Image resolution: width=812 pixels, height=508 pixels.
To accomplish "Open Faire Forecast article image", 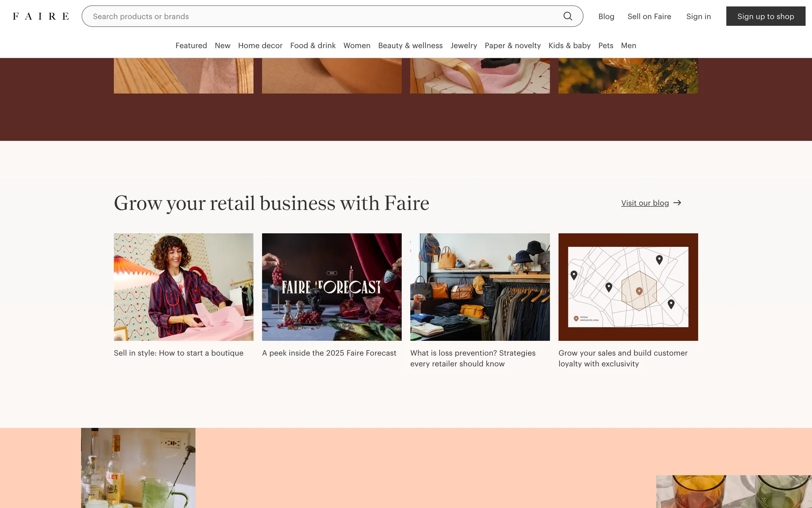I will [x=332, y=287].
